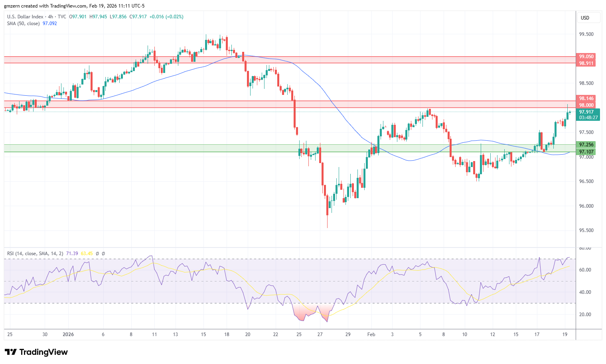
Task: Click the 95.500 price axis tick
Action: click(586, 230)
